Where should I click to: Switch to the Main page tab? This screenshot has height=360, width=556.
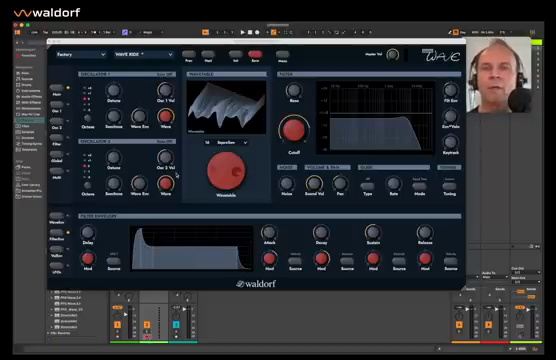[57, 88]
